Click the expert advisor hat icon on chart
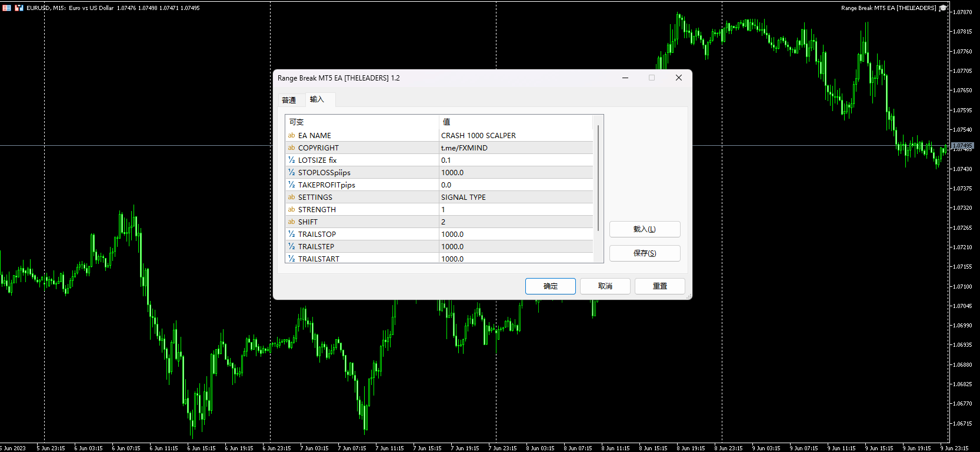 [944, 8]
